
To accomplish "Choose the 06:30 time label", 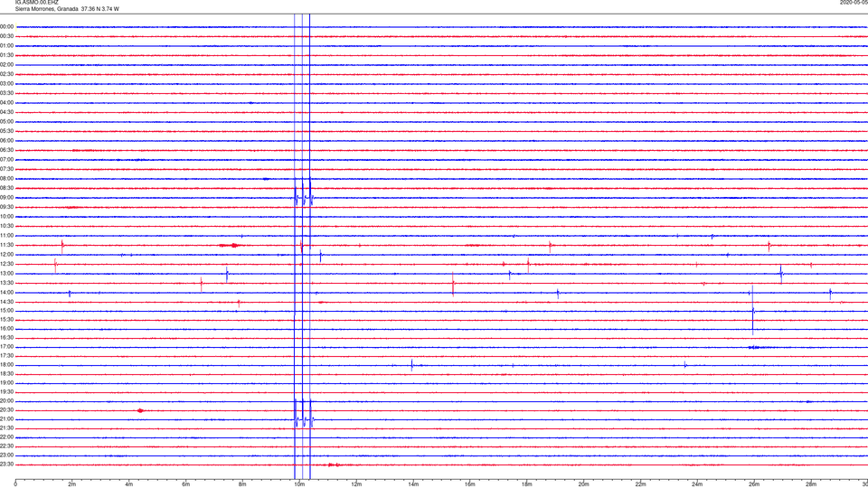I will pos(6,150).
